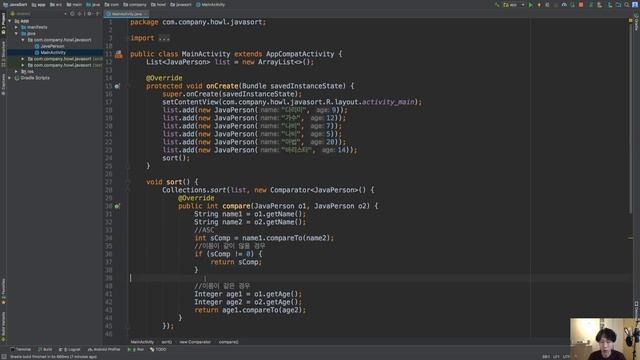This screenshot has width=640, height=360.
Task: Collapse the first com.company.howl.javasort package
Action: [x=23, y=40]
